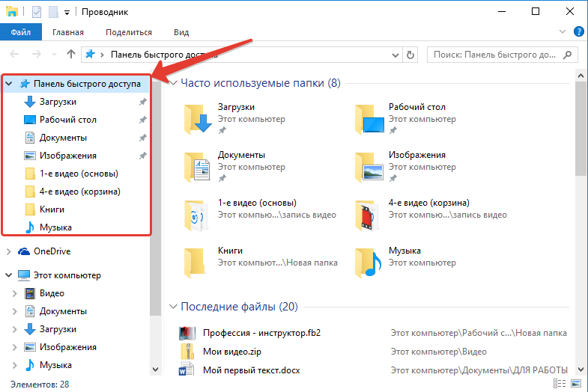
Task: Open the Изображения folder tile
Action: 407,166
